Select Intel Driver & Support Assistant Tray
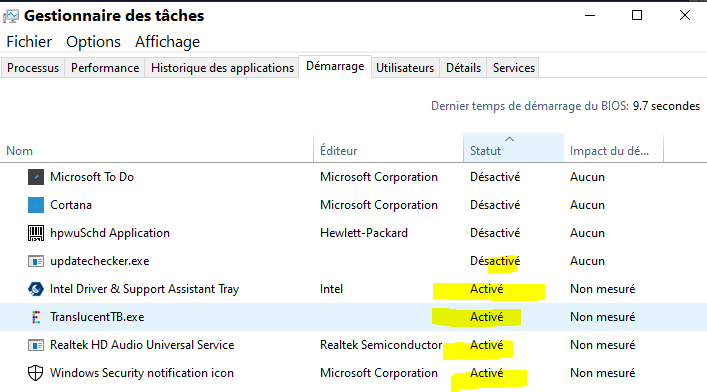707x392 pixels. click(144, 289)
